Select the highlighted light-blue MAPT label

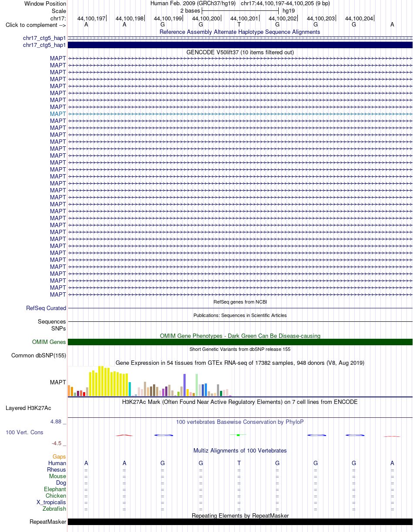tap(58, 114)
